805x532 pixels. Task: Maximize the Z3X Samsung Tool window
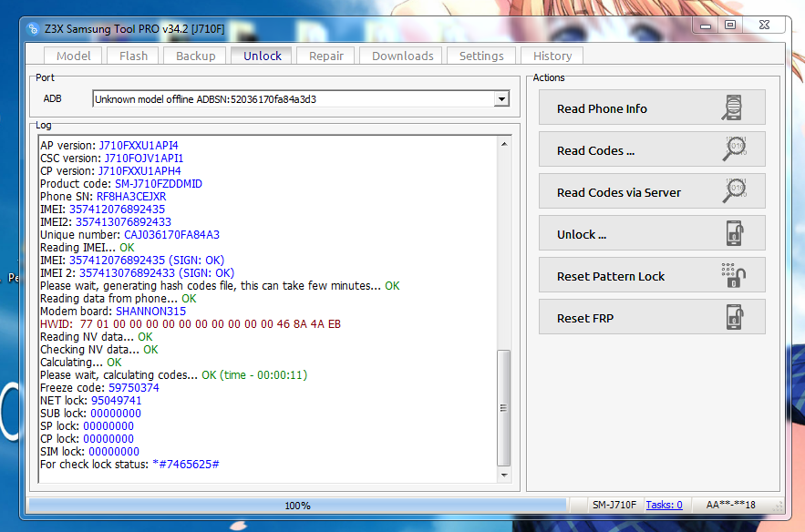coord(730,26)
